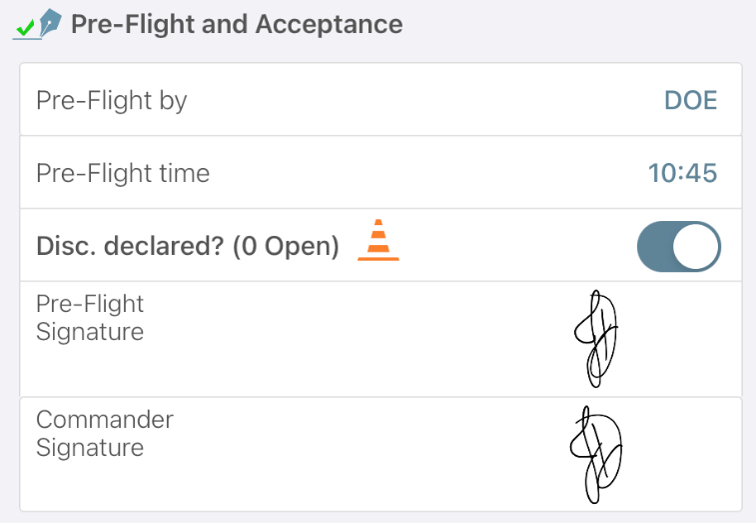756x523 pixels.
Task: Click the orange traffic cone discrepancy icon
Action: [x=378, y=240]
